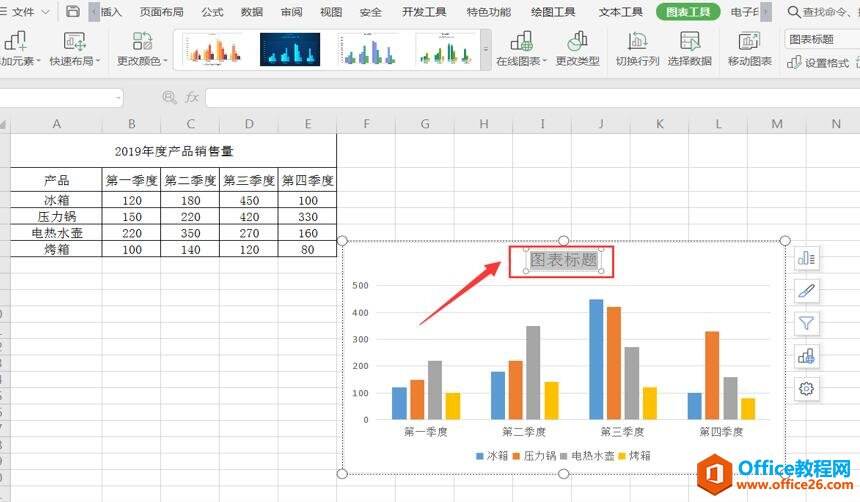Open the Data (数据) tab
This screenshot has width=860, height=502.
[252, 12]
